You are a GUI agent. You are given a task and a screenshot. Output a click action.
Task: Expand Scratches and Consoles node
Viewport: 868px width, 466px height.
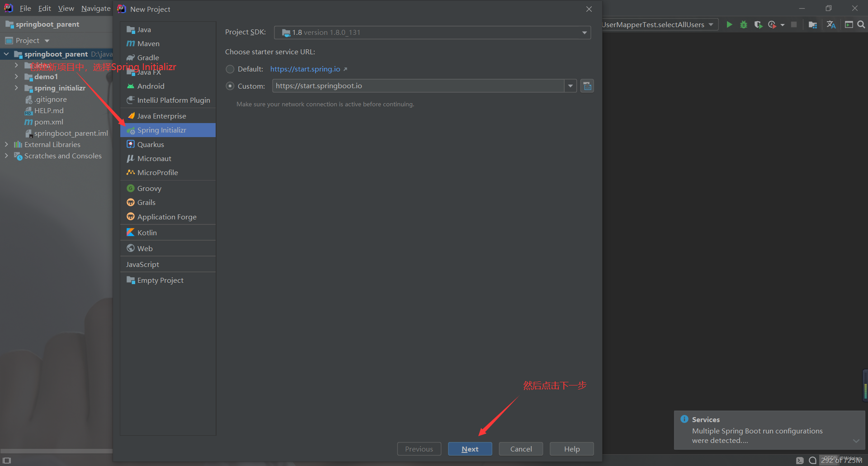(x=6, y=156)
